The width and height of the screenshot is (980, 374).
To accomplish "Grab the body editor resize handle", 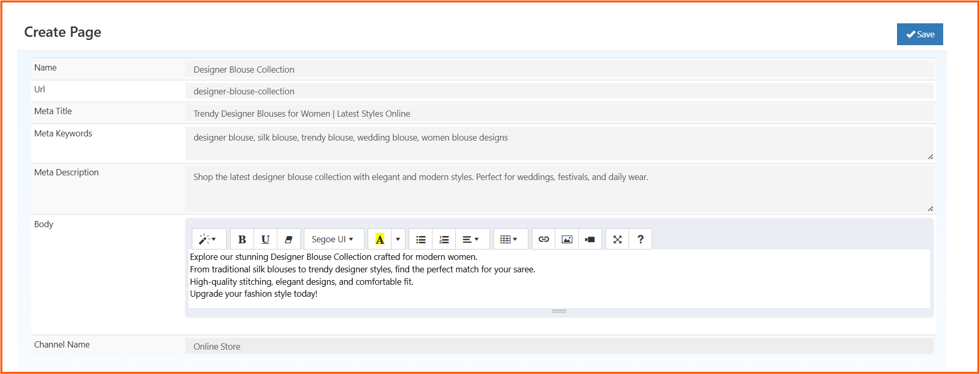I will click(559, 311).
